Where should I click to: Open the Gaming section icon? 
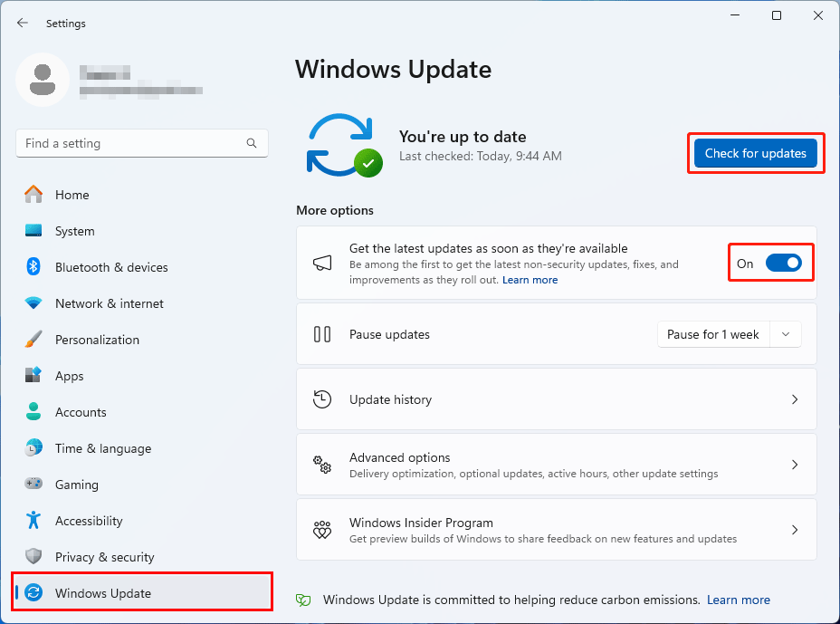click(x=35, y=485)
